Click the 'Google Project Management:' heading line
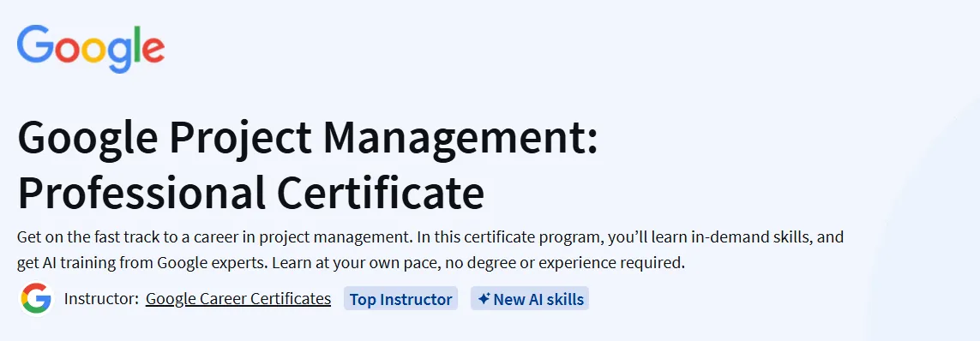 pyautogui.click(x=308, y=139)
